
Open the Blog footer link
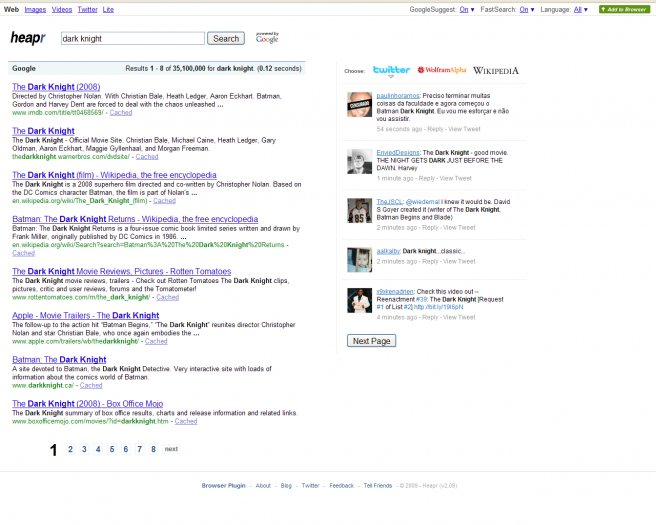point(286,486)
